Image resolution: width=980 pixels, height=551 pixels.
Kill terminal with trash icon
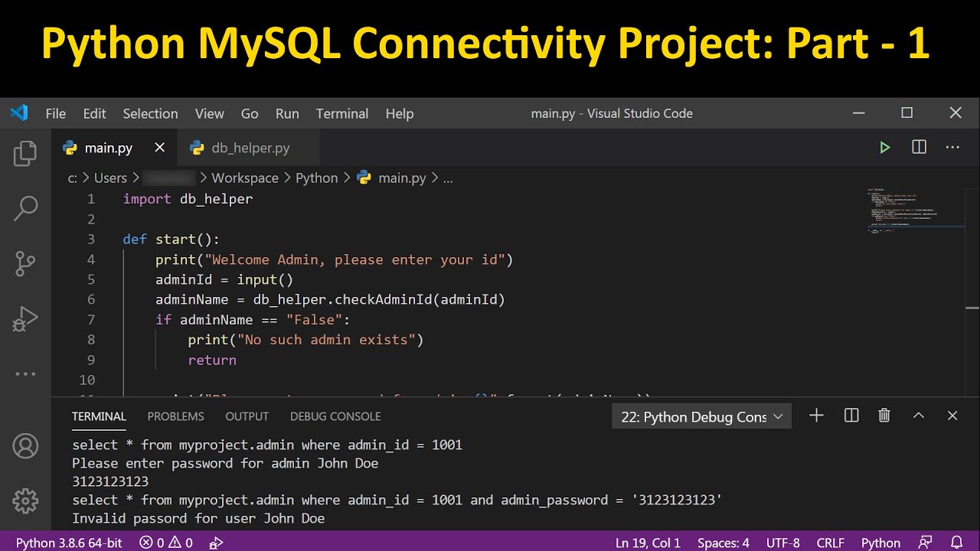click(884, 416)
